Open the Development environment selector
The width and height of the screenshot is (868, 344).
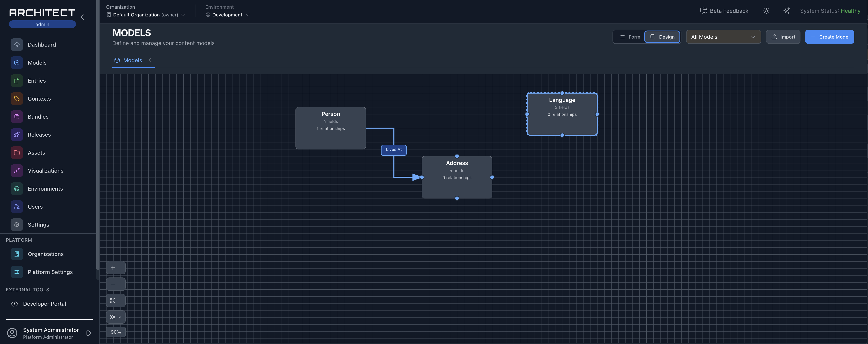click(x=227, y=15)
